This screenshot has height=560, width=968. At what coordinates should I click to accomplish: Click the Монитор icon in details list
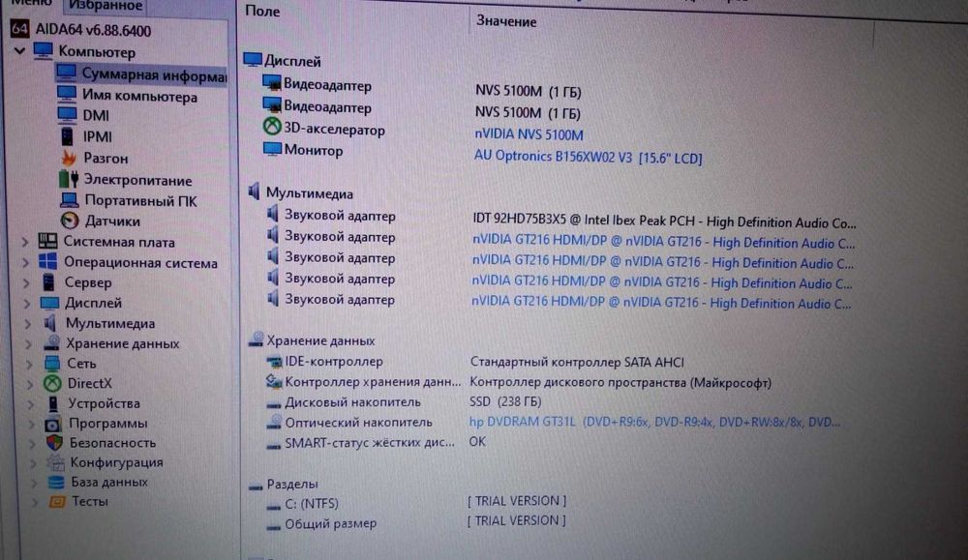[x=272, y=149]
